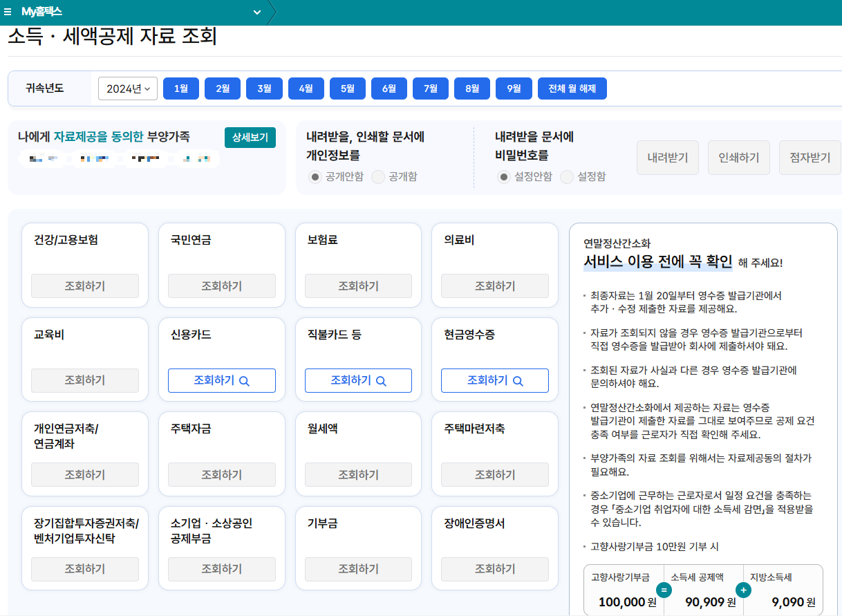The width and height of the screenshot is (842, 616).
Task: Click 전체 월 해제 to deselect months
Action: coord(572,88)
